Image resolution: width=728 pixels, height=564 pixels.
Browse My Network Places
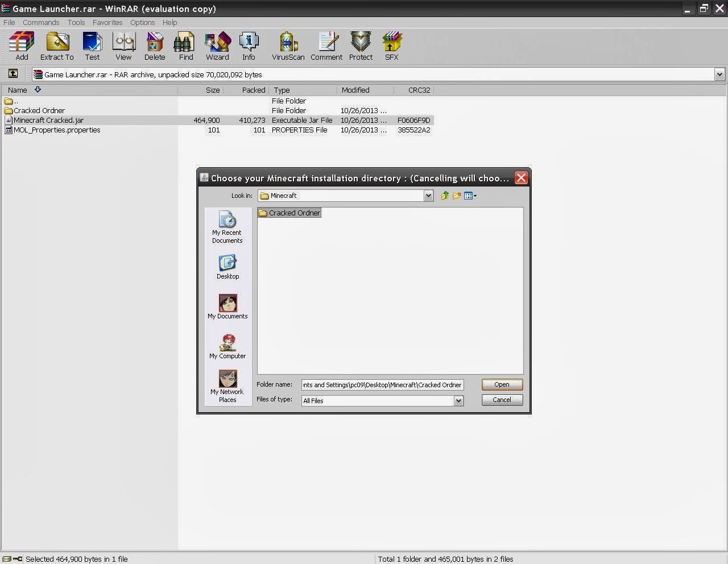click(227, 387)
